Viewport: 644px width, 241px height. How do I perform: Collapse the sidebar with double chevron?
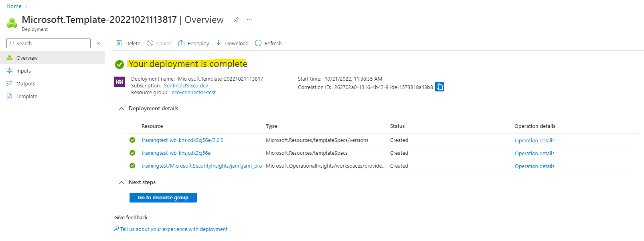click(x=98, y=43)
